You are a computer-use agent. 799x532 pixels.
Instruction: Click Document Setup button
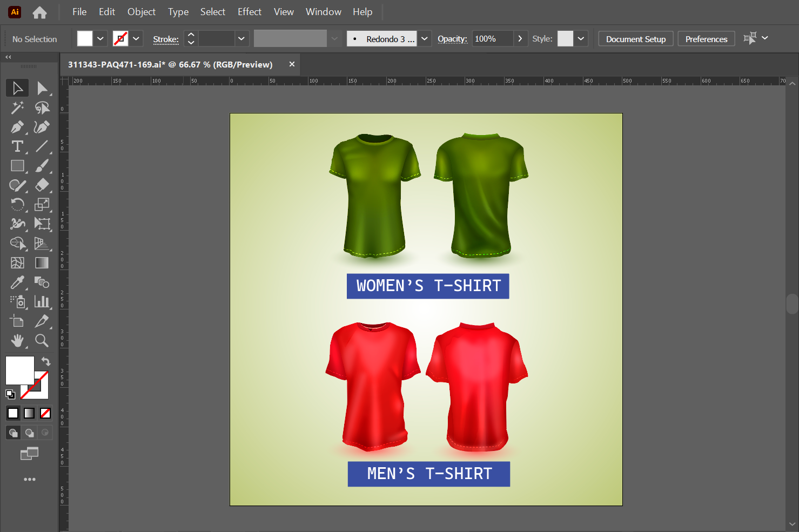tap(636, 39)
